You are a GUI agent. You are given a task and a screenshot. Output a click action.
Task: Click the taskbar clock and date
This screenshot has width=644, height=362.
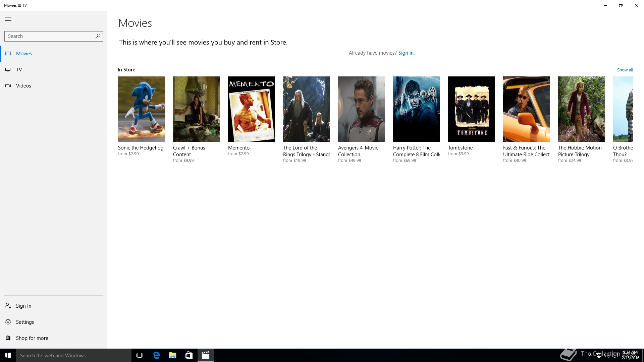tap(631, 355)
